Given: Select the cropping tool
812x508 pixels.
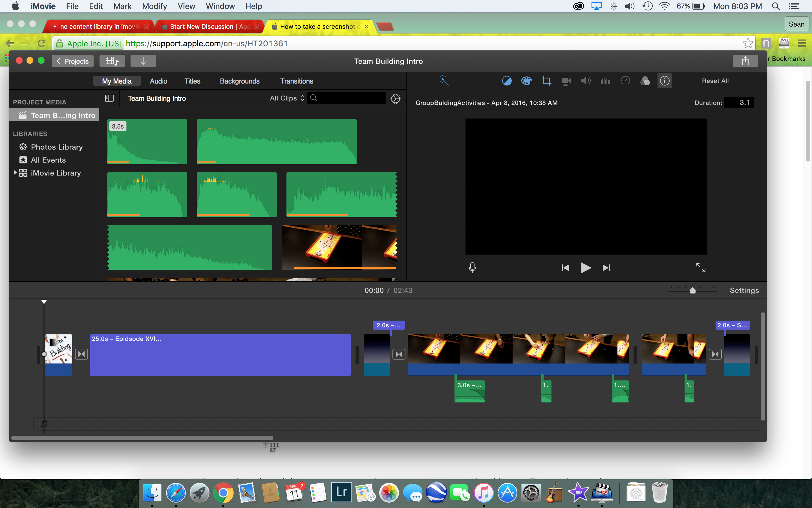Looking at the screenshot, I should click(546, 81).
